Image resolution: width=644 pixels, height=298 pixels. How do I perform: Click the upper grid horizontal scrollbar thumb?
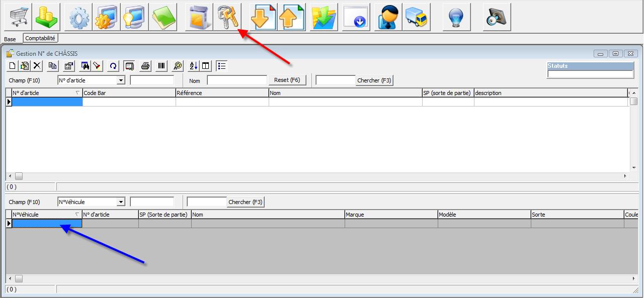coord(19,176)
